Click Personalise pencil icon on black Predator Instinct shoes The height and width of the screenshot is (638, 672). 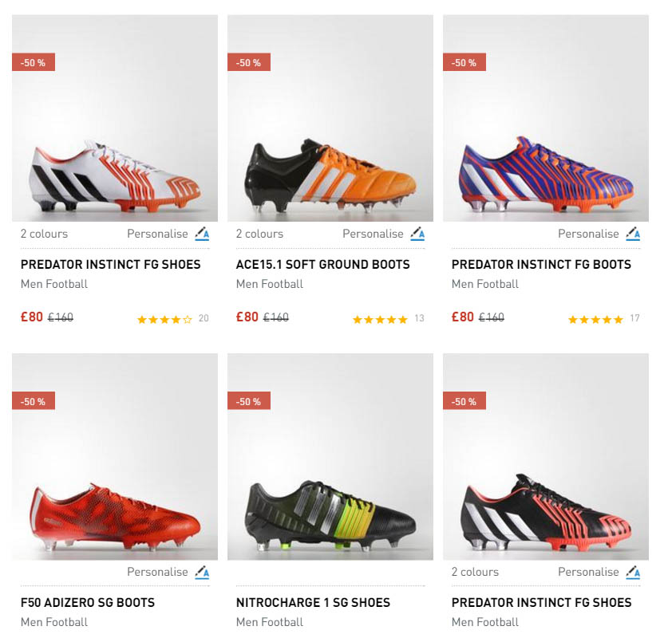(x=633, y=572)
